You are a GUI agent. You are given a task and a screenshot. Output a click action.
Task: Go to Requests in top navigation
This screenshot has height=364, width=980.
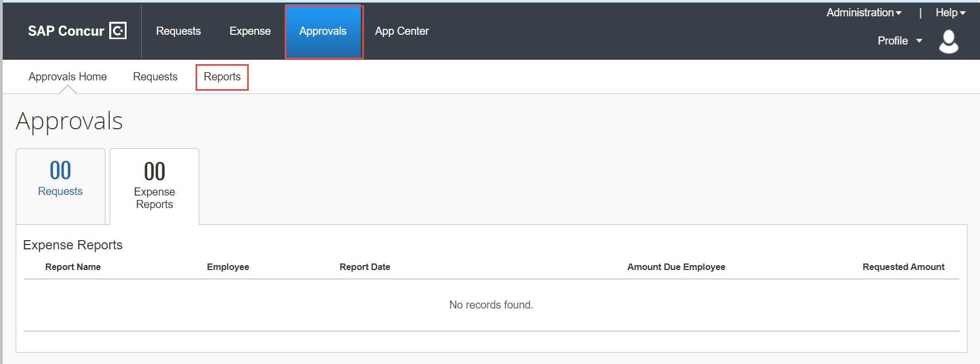(x=178, y=31)
